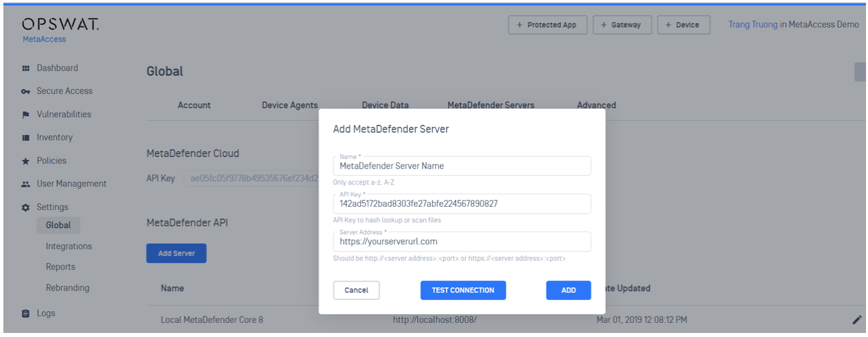The image size is (868, 337).
Task: Click the Policies star icon
Action: click(26, 161)
